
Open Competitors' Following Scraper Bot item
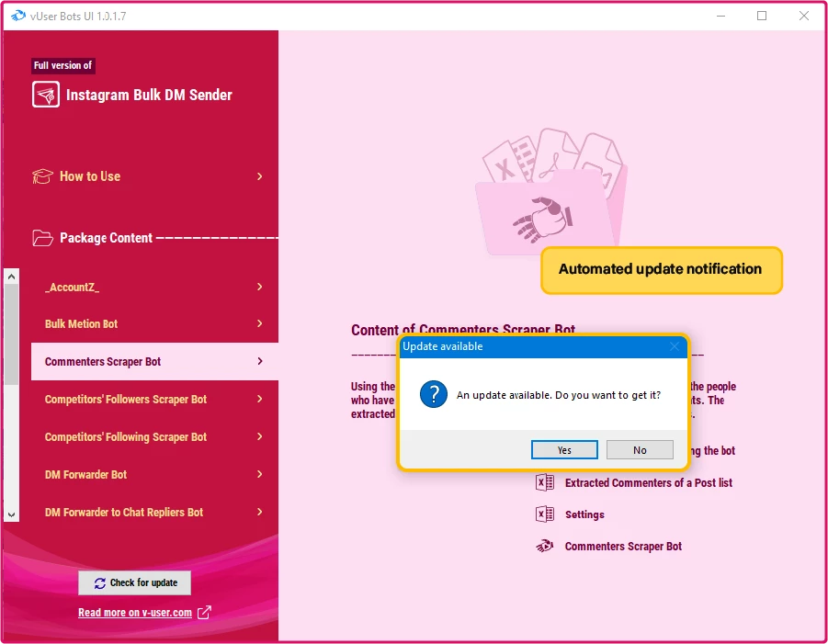[x=154, y=436]
